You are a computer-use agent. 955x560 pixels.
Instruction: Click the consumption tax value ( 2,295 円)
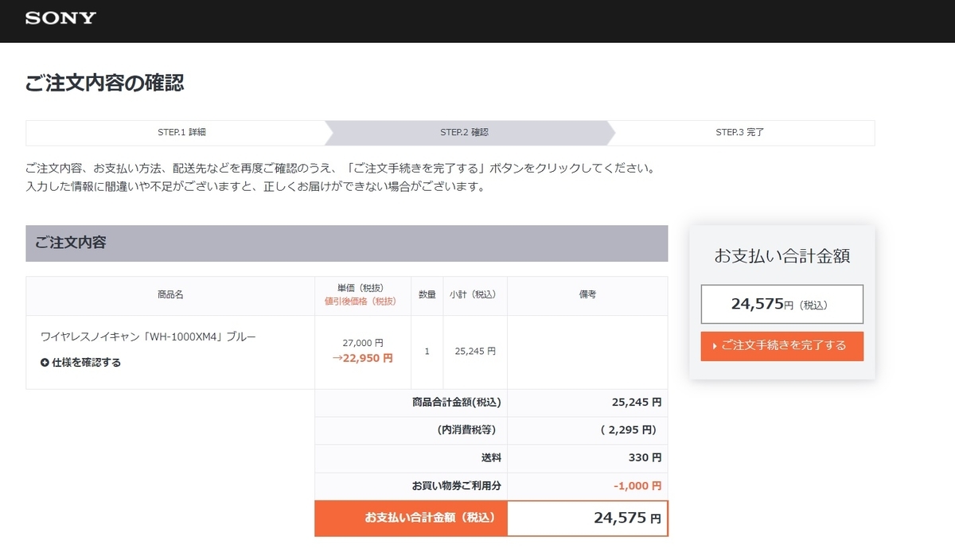point(629,430)
